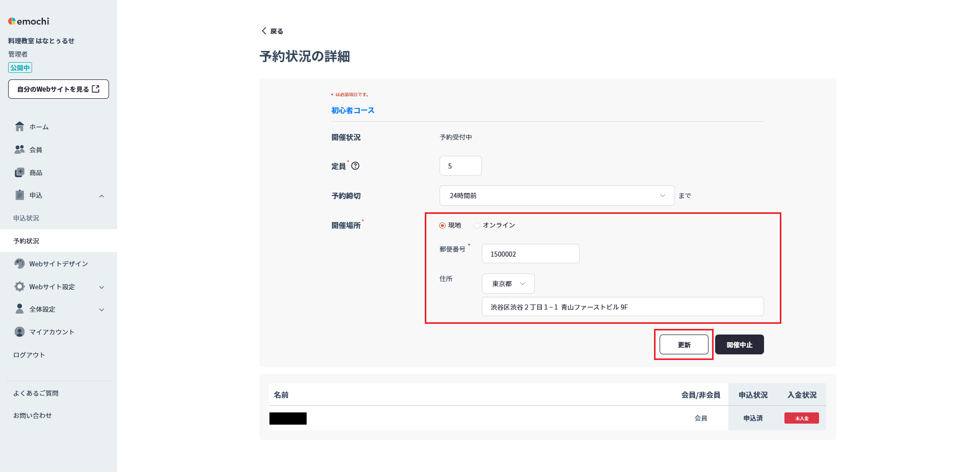Expand the Webサイト設定 chevron
This screenshot has width=980, height=473.
coord(101,287)
